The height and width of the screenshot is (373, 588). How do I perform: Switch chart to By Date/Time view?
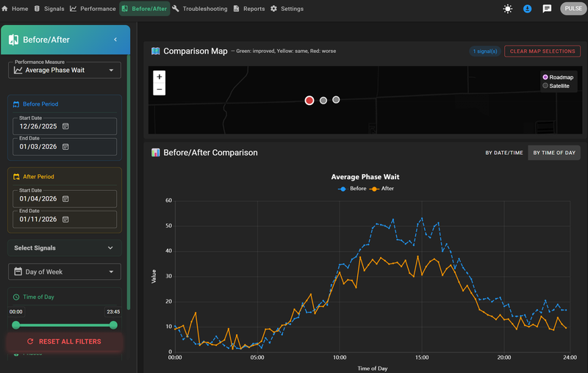click(504, 153)
